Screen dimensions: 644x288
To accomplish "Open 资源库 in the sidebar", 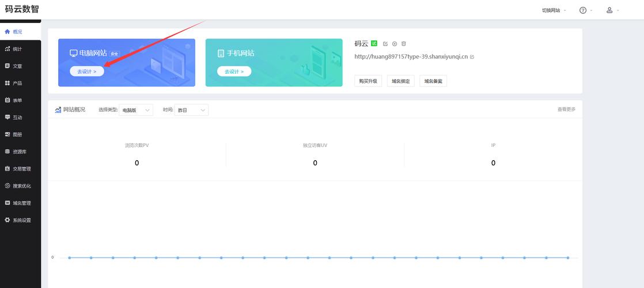I will click(19, 151).
